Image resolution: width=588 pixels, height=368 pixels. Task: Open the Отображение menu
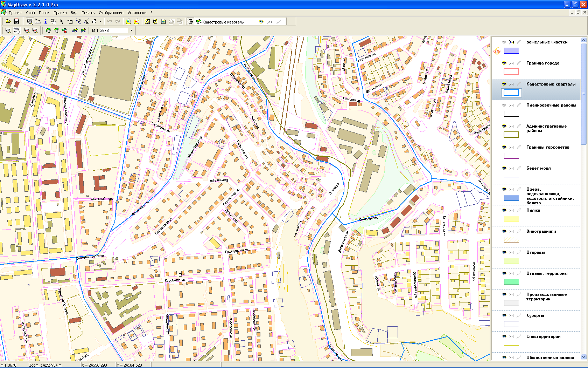(x=111, y=13)
